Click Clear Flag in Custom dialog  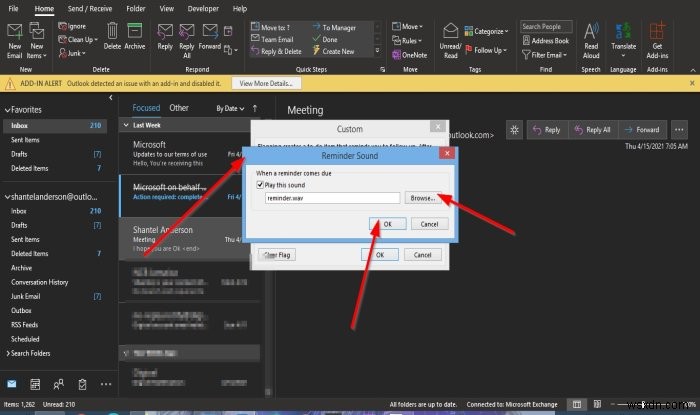[277, 255]
